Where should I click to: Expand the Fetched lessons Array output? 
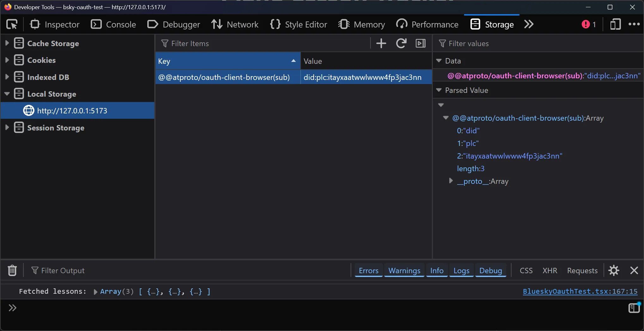click(95, 292)
